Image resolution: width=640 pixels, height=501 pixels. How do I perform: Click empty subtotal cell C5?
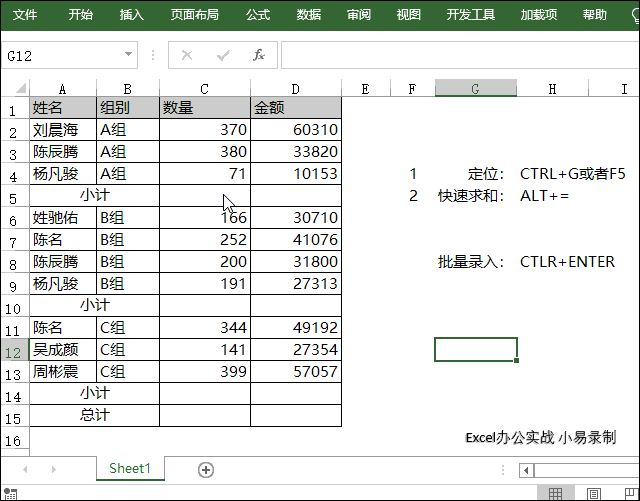point(205,196)
